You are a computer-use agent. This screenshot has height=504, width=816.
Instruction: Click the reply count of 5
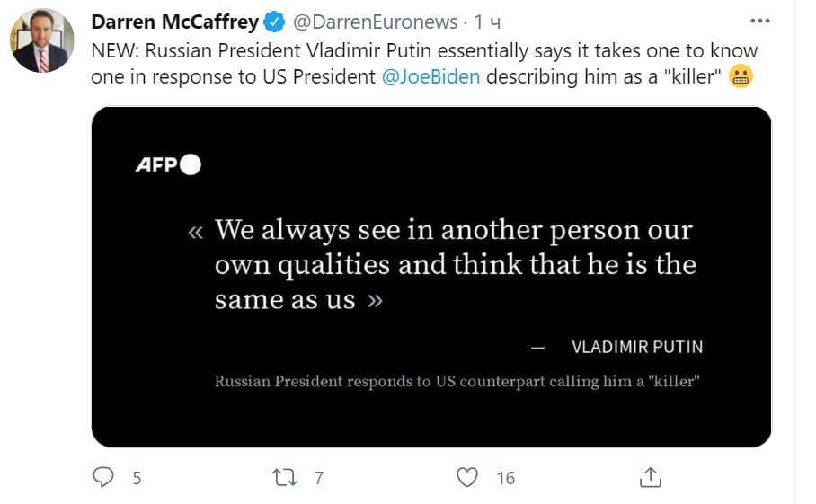[x=137, y=478]
